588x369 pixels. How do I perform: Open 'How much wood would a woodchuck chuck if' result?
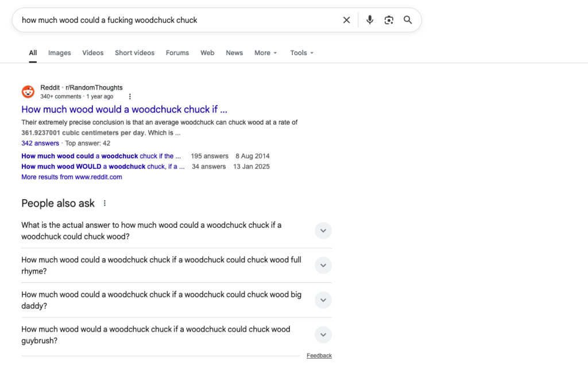pyautogui.click(x=124, y=110)
